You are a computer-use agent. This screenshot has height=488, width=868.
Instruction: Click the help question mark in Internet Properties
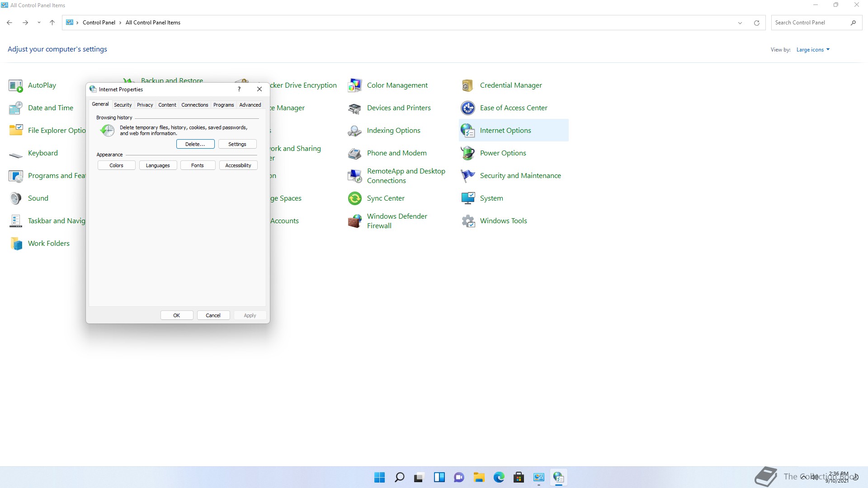tap(239, 89)
